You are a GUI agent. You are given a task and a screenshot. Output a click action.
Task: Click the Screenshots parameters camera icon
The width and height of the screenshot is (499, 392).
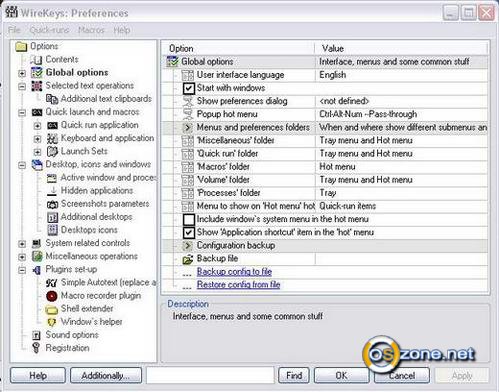tap(52, 204)
